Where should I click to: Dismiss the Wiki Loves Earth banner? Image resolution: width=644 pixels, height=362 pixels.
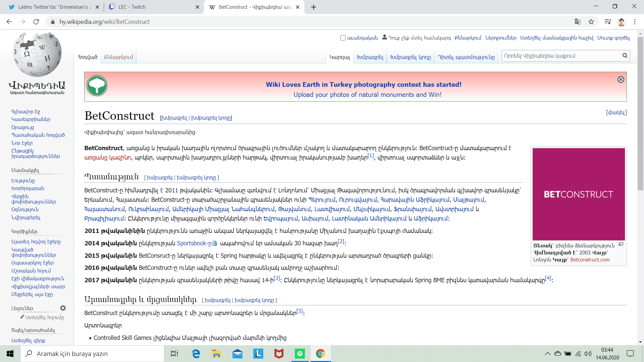click(621, 79)
